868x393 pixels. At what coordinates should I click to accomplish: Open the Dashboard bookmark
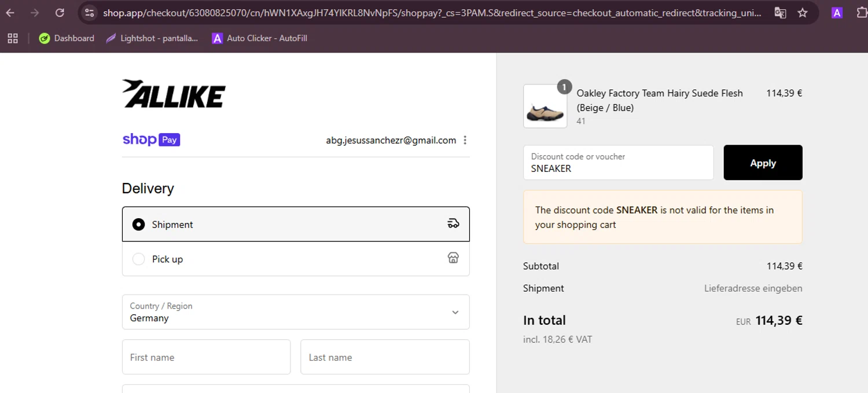pos(67,38)
